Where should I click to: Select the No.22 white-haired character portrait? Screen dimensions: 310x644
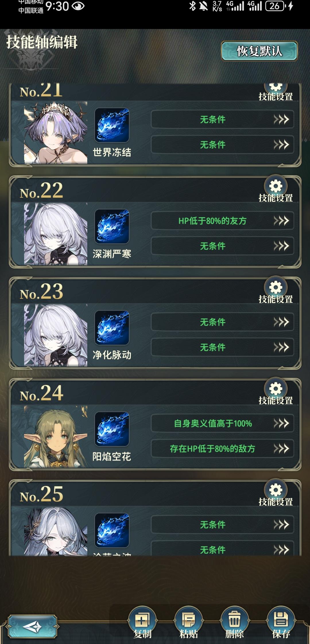coord(56,234)
